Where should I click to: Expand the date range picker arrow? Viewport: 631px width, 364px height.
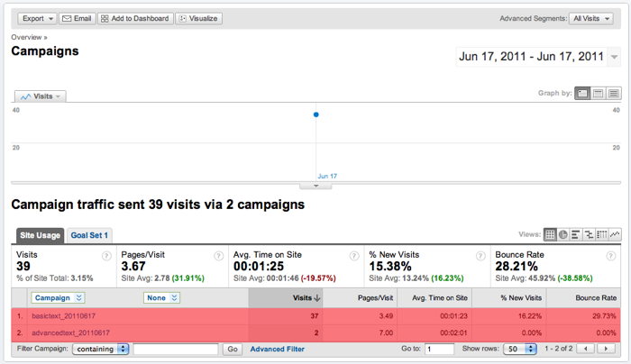pyautogui.click(x=615, y=57)
